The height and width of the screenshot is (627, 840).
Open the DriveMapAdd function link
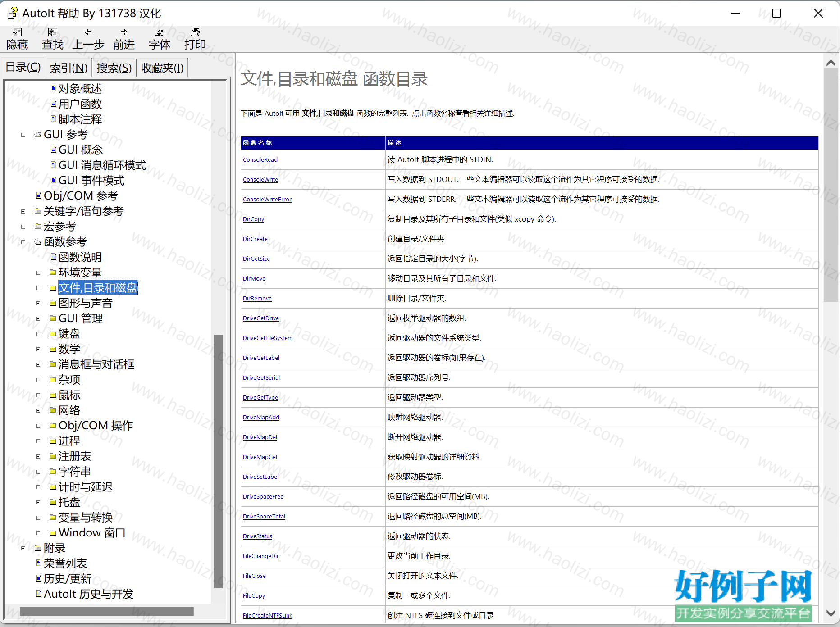pos(261,417)
